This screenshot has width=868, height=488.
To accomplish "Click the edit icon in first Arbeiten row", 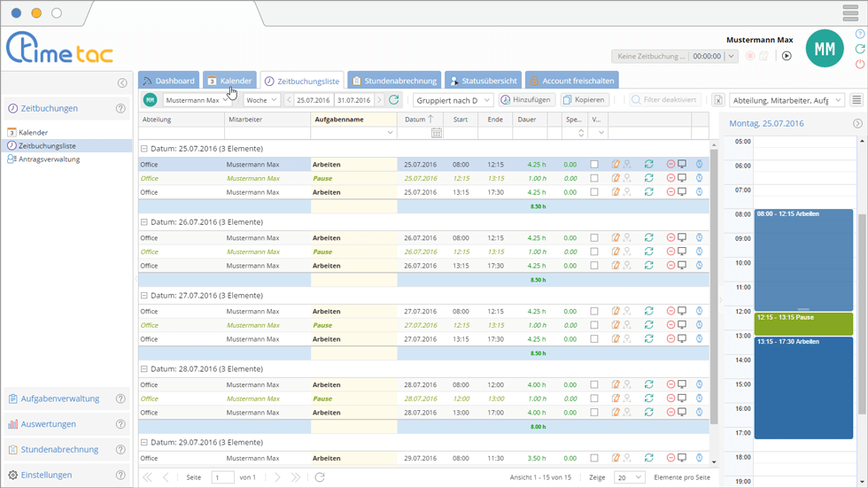I will [616, 165].
